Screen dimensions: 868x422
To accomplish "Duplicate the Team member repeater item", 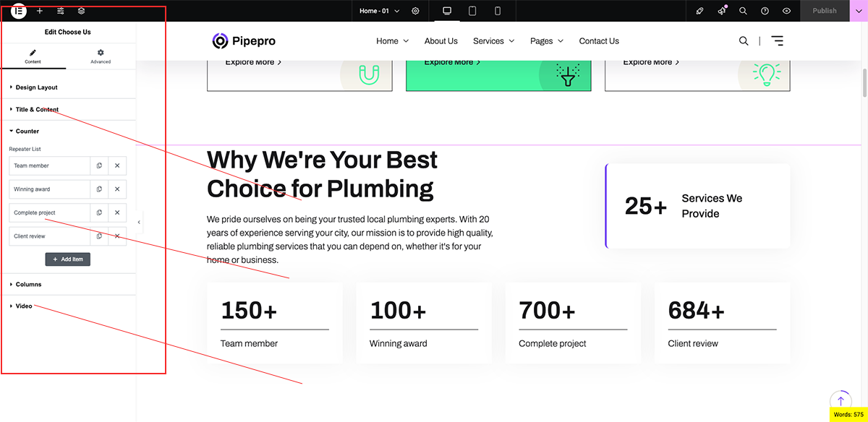I will (99, 166).
